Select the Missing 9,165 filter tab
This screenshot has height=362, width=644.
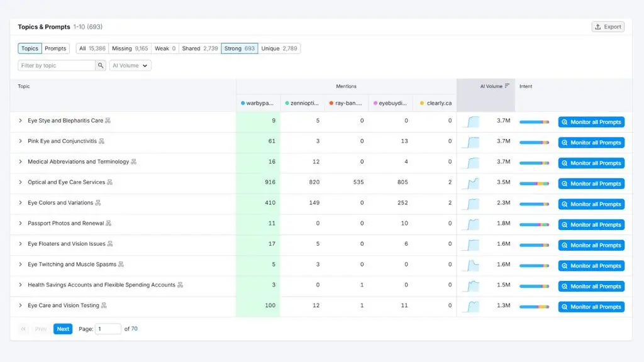pos(130,48)
